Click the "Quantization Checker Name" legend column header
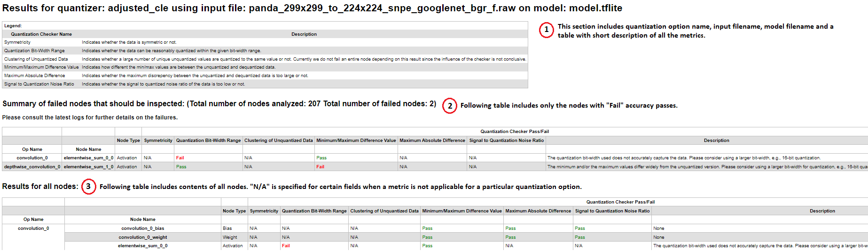Screen dimensions: 868x251 [41, 34]
